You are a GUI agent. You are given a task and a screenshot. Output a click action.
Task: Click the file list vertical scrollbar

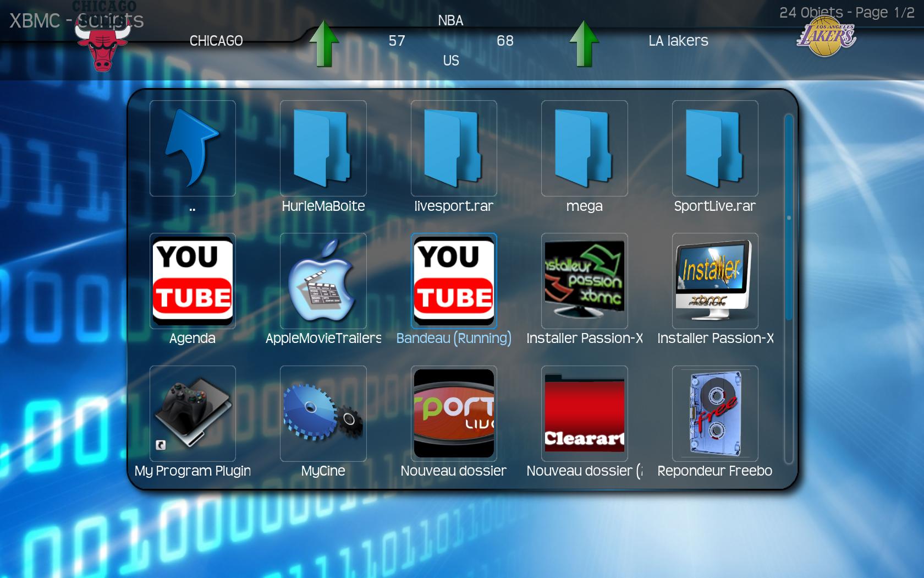789,289
